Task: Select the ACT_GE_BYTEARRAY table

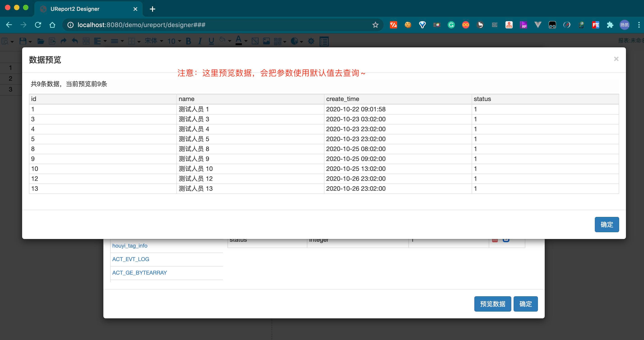Action: [139, 273]
